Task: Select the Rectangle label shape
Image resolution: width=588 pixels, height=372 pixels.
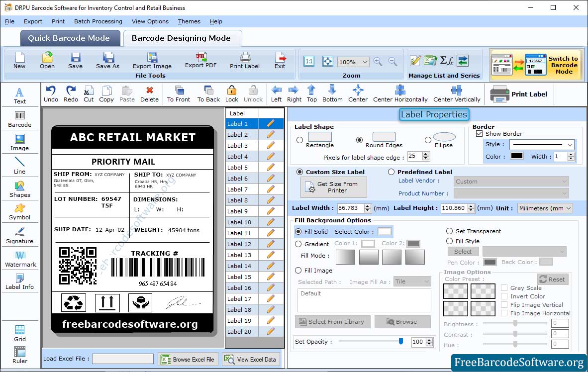Action: [299, 140]
